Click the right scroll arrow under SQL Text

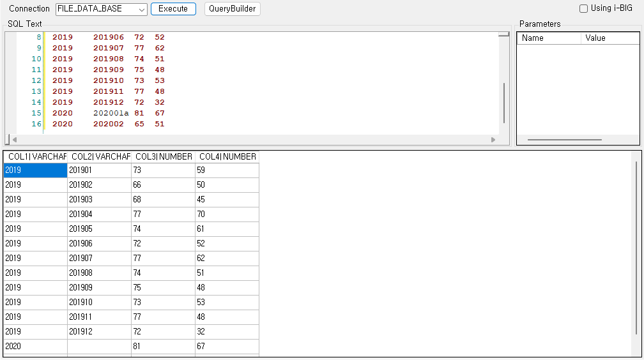[x=493, y=140]
